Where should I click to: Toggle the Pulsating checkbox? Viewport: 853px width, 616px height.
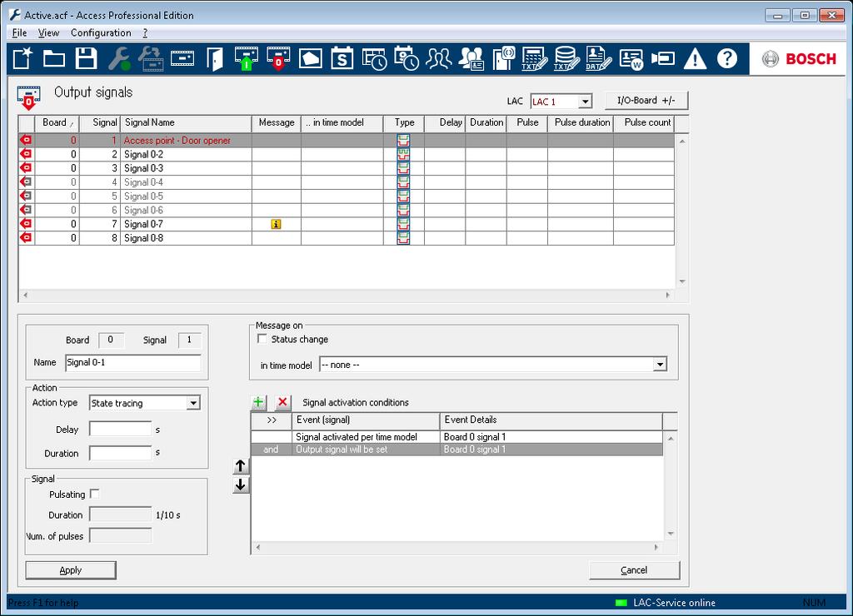(x=95, y=494)
